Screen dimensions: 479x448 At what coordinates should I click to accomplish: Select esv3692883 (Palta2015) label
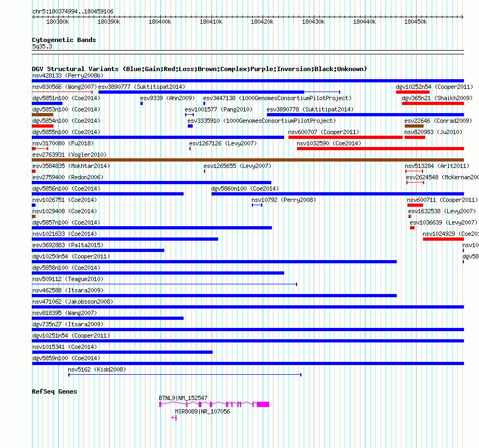(x=68, y=245)
